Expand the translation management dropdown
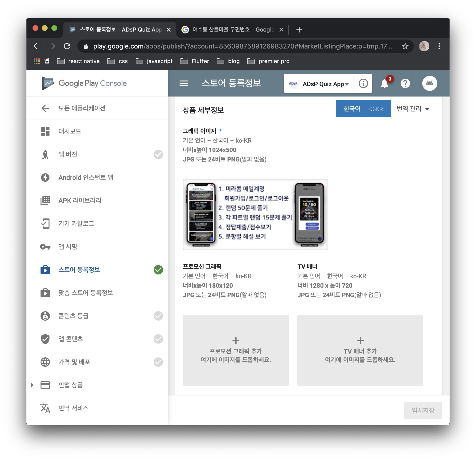The image size is (476, 460). pyautogui.click(x=414, y=109)
